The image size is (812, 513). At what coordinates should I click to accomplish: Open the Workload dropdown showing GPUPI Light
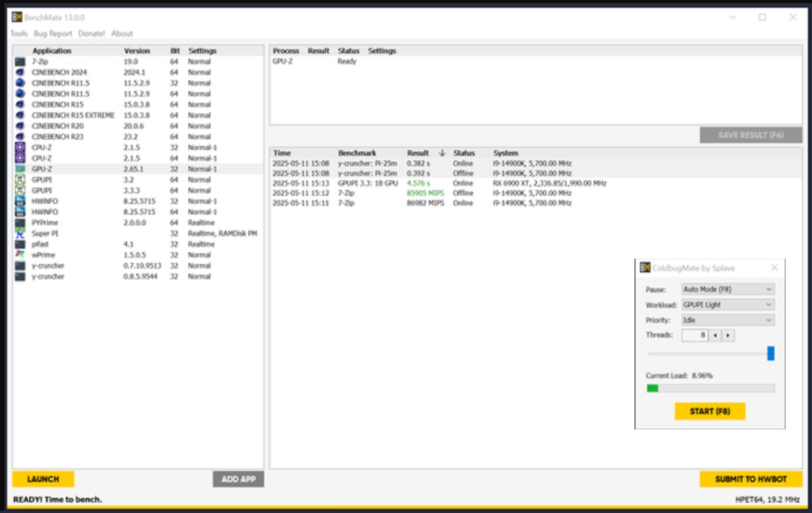pos(728,305)
